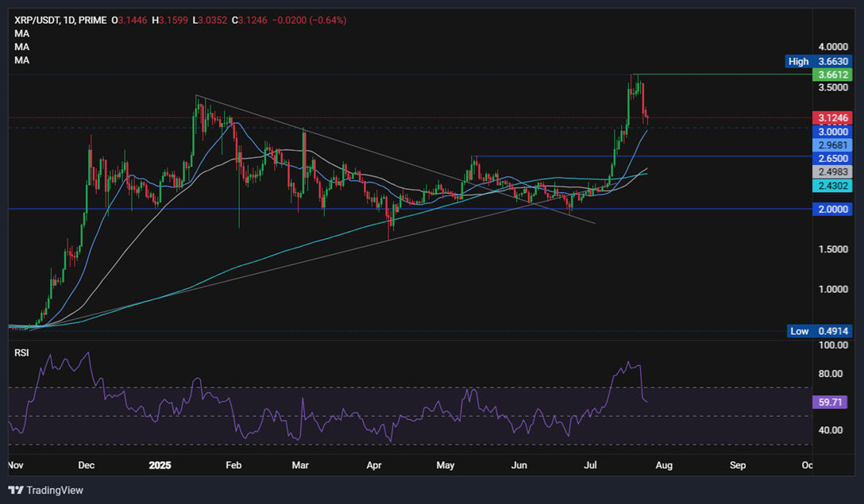Select the XRP/USDT, 1D, PRIME symbol title
This screenshot has width=864, height=504.
pos(60,21)
